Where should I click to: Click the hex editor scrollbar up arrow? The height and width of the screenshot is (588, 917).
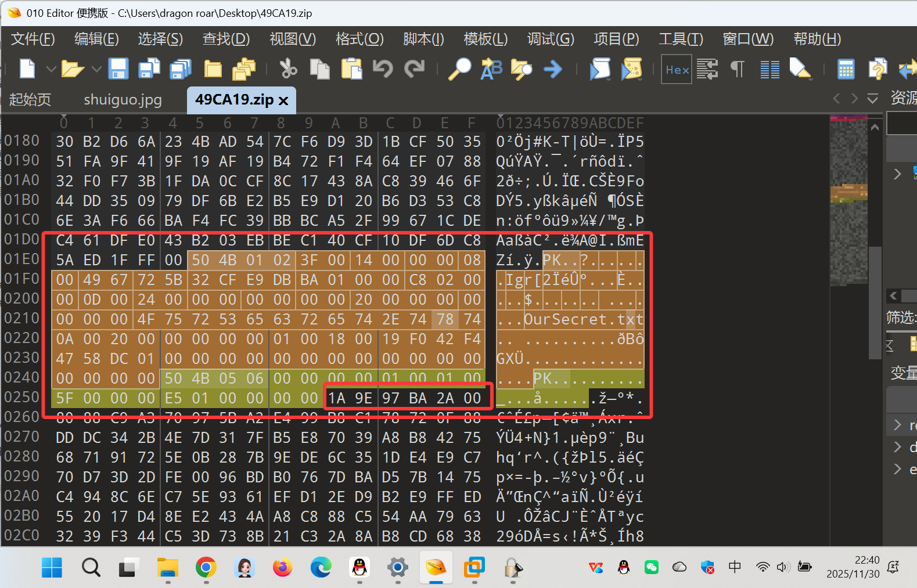875,127
